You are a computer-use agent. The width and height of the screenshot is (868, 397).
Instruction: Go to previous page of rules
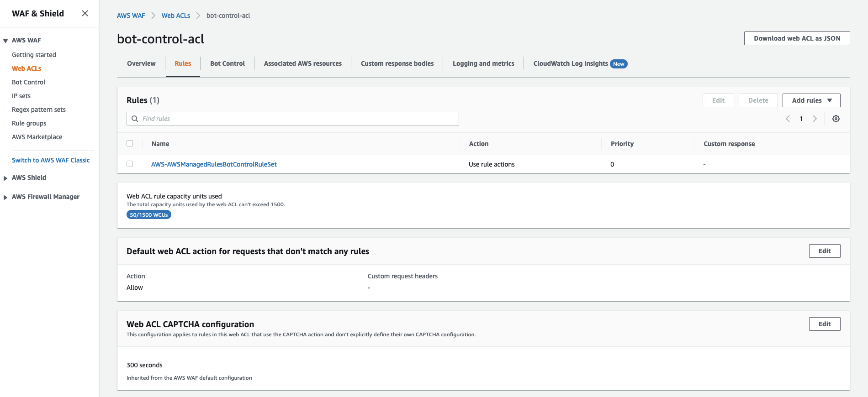788,119
